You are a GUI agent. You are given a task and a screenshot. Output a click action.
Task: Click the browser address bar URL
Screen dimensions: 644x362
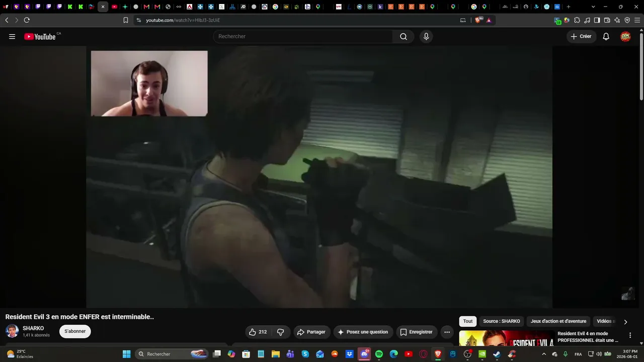point(183,20)
